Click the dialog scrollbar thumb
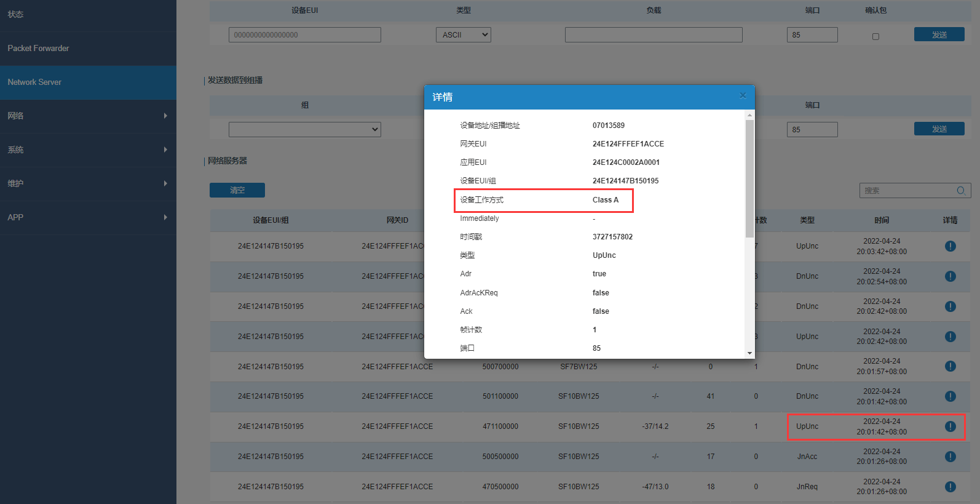 [749, 178]
